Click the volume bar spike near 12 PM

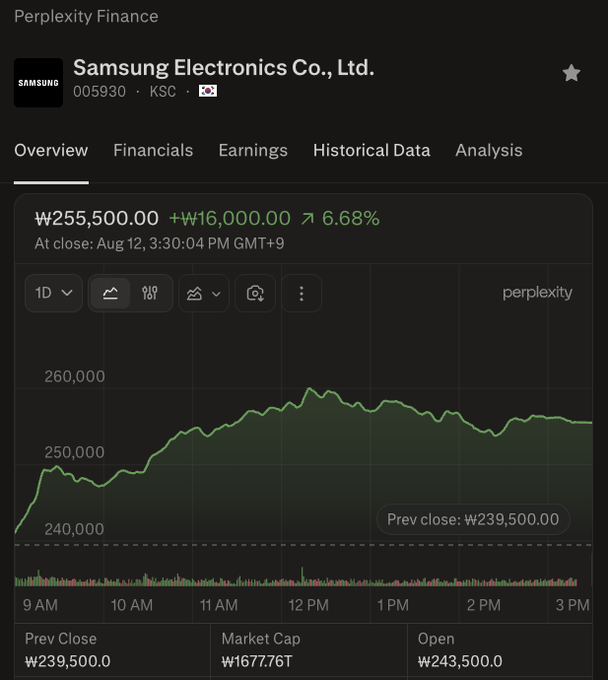[302, 576]
